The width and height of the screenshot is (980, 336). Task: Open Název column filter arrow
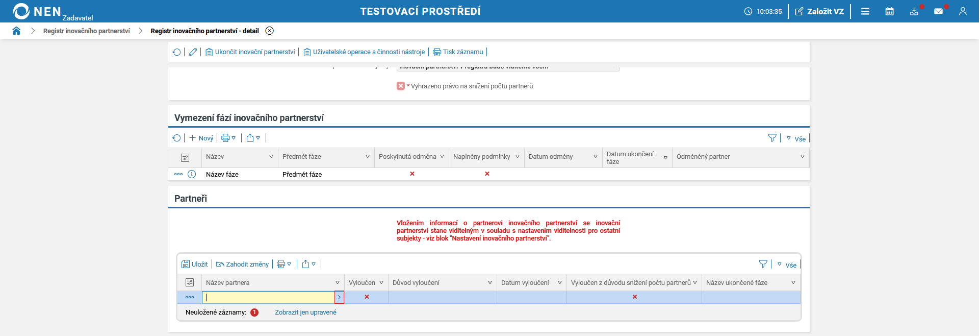271,157
